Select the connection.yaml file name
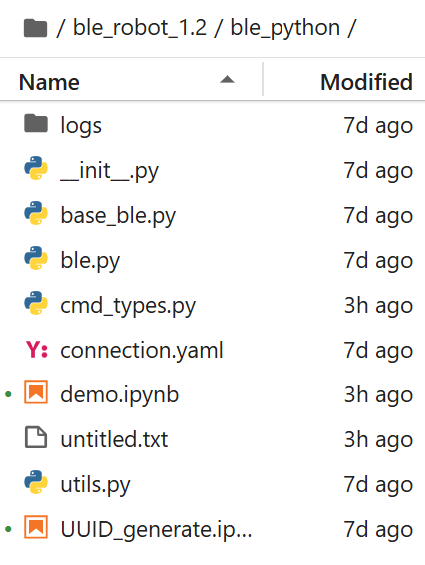 point(142,350)
